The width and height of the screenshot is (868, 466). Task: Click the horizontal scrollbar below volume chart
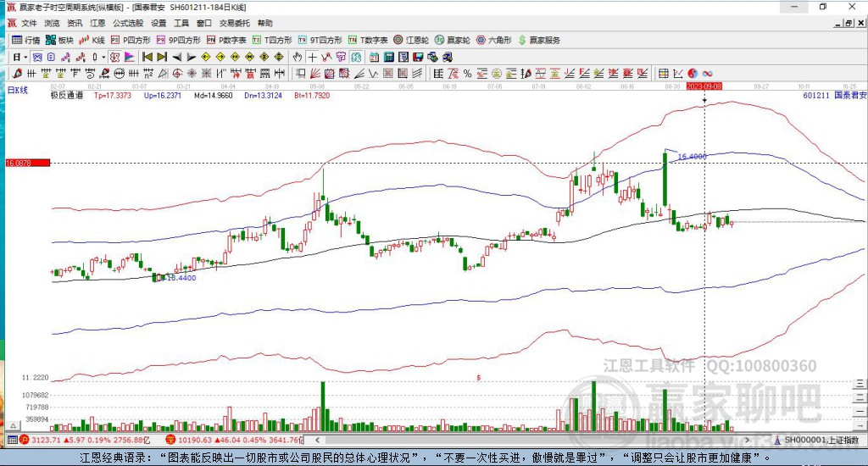(509, 440)
